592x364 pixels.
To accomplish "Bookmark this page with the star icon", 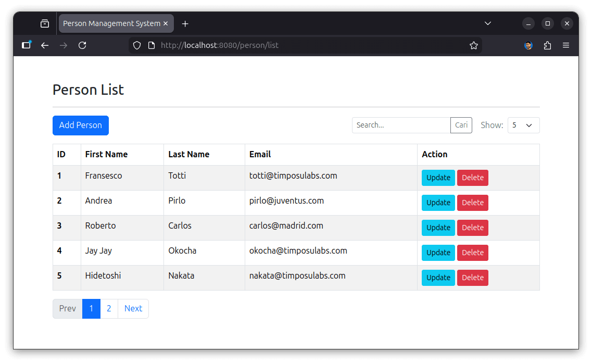I will (x=473, y=45).
